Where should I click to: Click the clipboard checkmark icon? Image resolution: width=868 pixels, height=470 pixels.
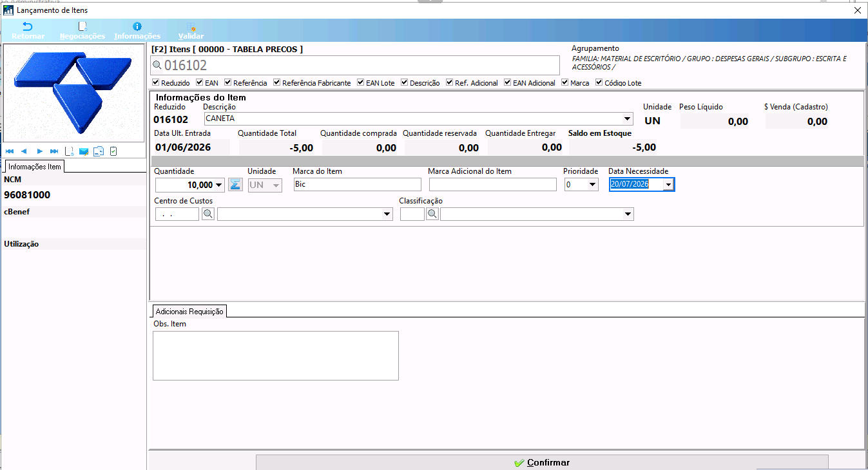click(113, 151)
